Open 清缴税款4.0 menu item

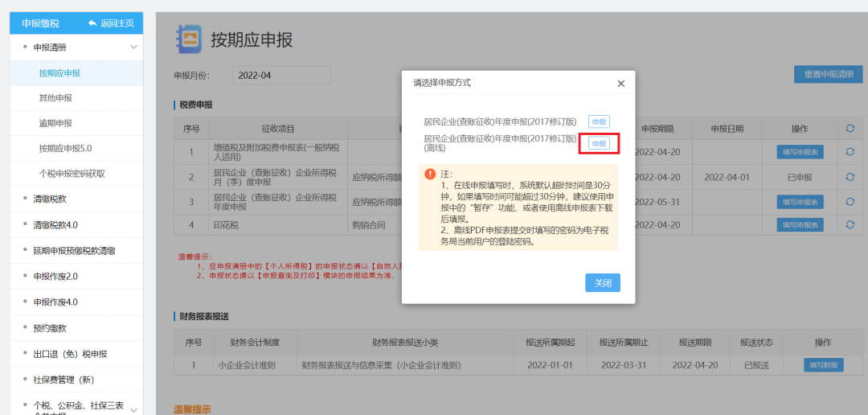(55, 224)
